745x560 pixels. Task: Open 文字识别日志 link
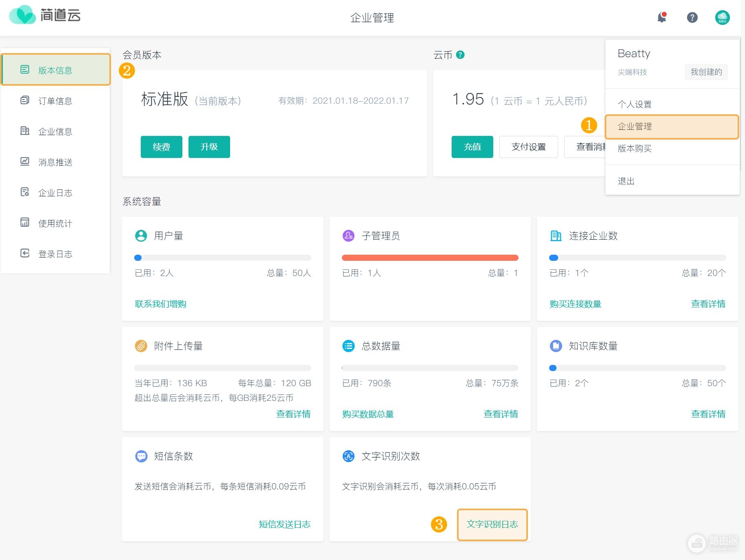(492, 524)
